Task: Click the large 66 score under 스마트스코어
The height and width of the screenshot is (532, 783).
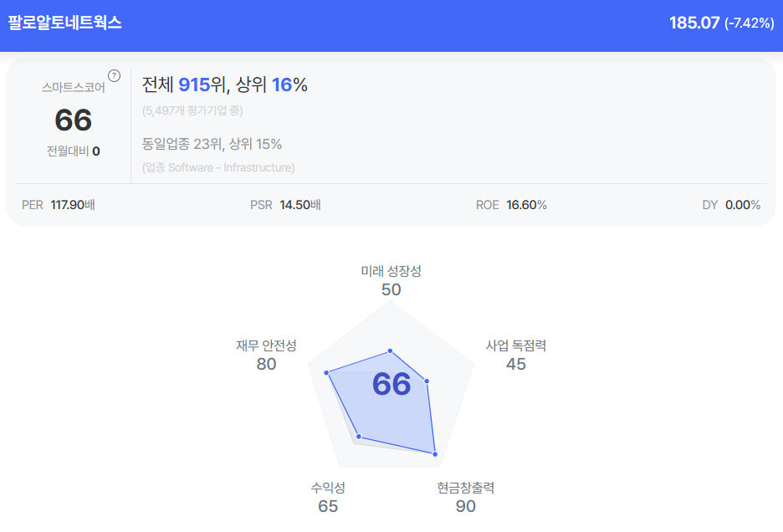Action: [74, 120]
